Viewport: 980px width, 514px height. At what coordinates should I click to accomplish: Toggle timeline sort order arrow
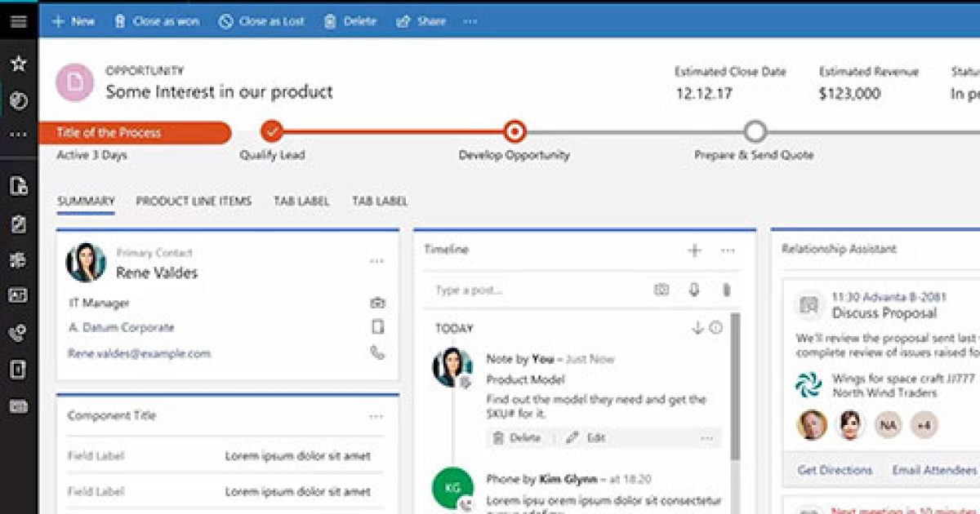(697, 328)
